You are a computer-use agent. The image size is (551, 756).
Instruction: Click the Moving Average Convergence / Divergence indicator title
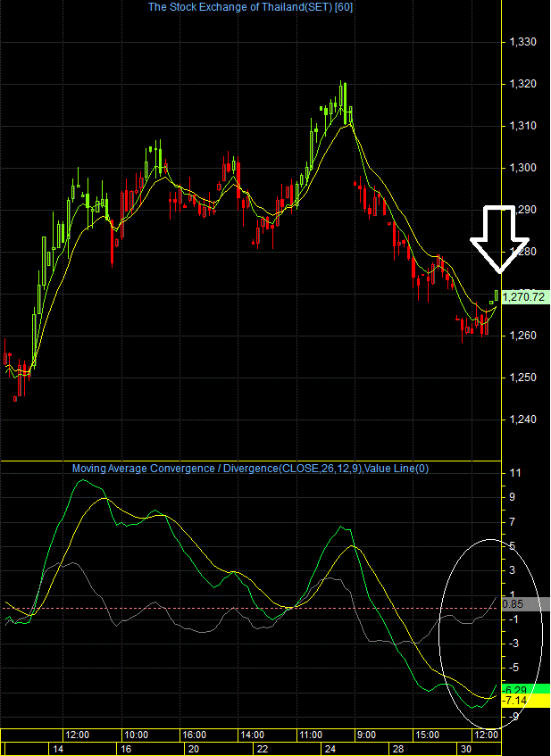pyautogui.click(x=250, y=468)
